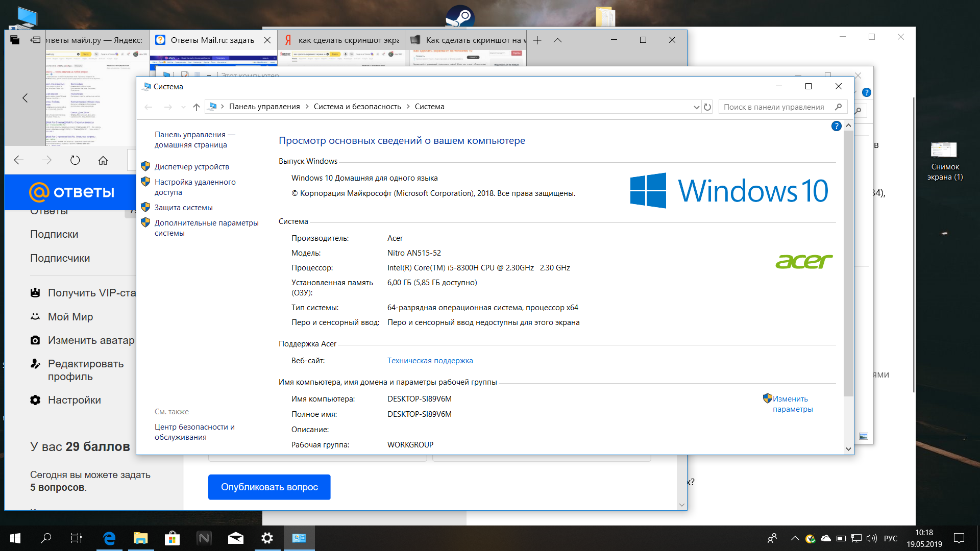Click Изменить параметры link
The height and width of the screenshot is (551, 980).
point(793,404)
